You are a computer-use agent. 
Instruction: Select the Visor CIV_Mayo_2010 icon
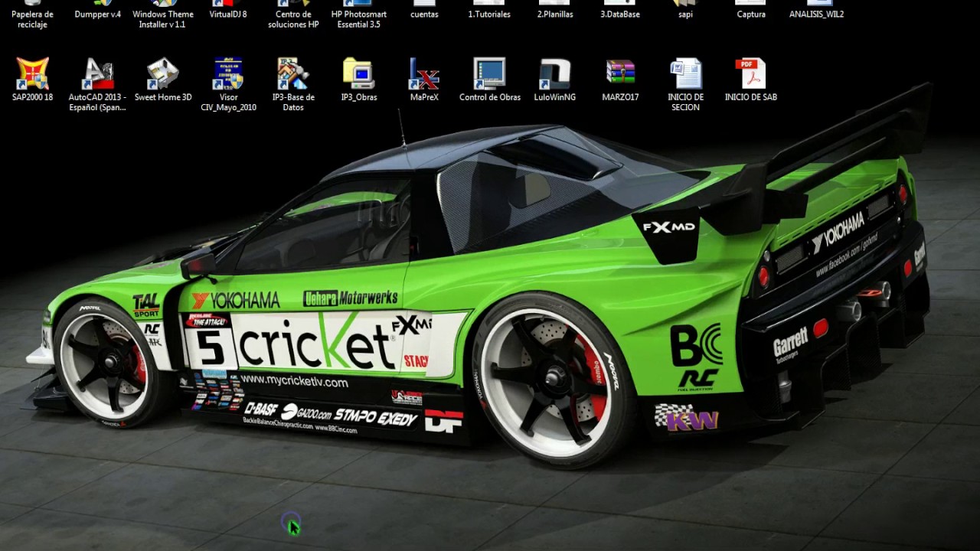[228, 84]
